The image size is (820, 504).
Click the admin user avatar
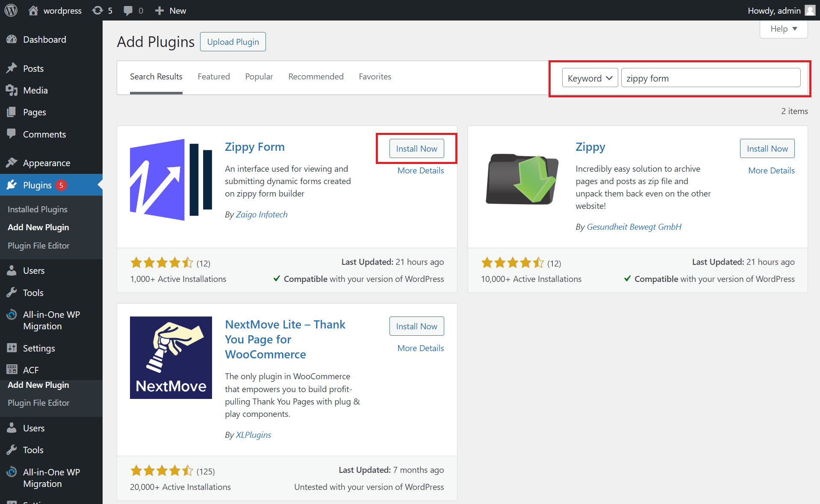pos(810,10)
